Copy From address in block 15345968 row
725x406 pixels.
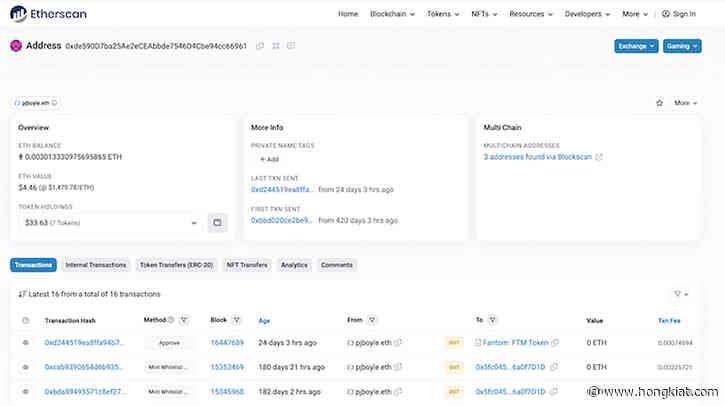[398, 392]
